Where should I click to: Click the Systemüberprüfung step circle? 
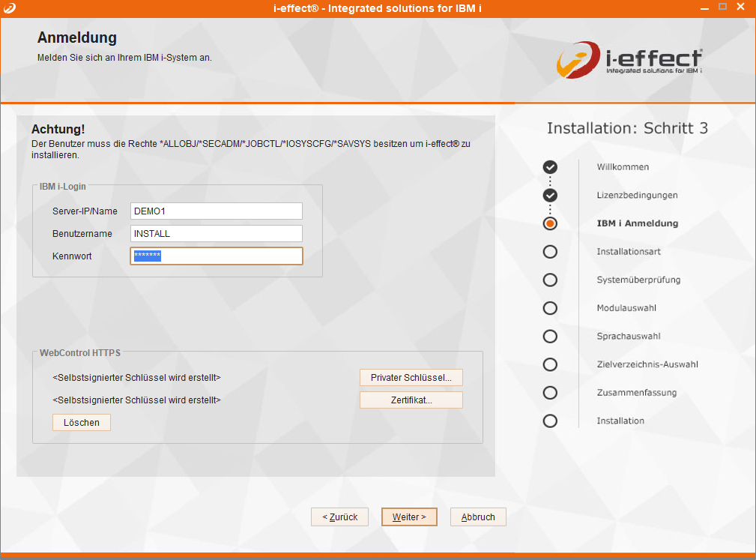coord(550,280)
